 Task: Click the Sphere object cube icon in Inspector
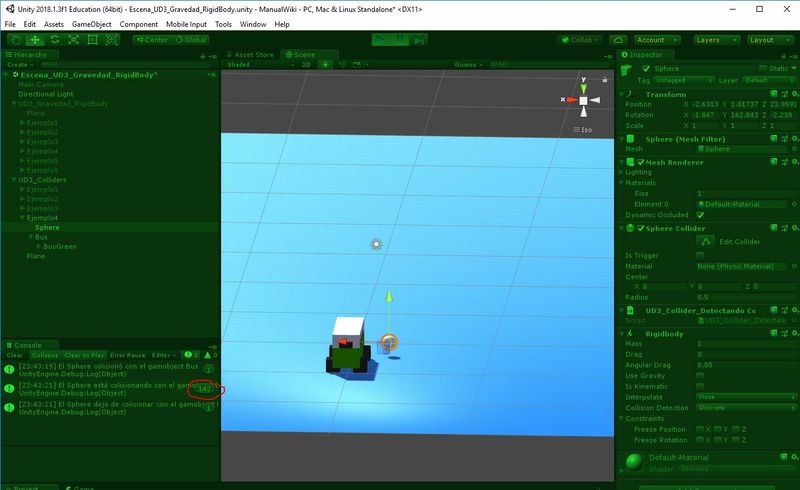627,70
